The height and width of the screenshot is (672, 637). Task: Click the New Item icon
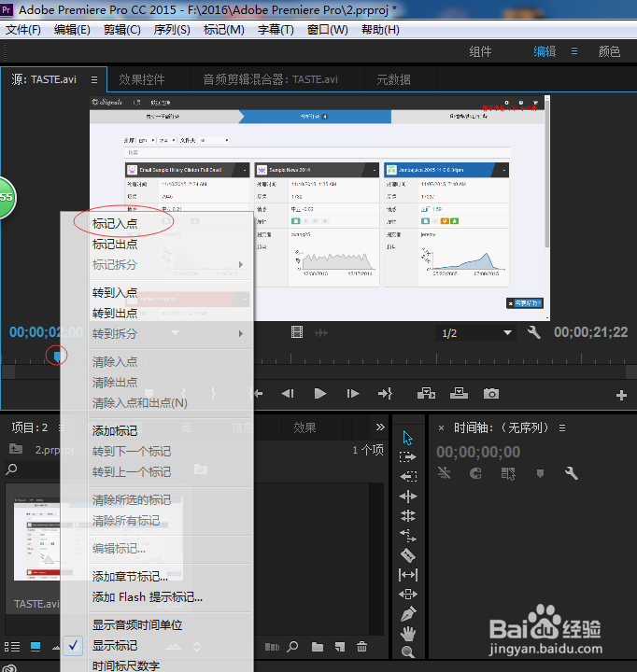[x=340, y=647]
